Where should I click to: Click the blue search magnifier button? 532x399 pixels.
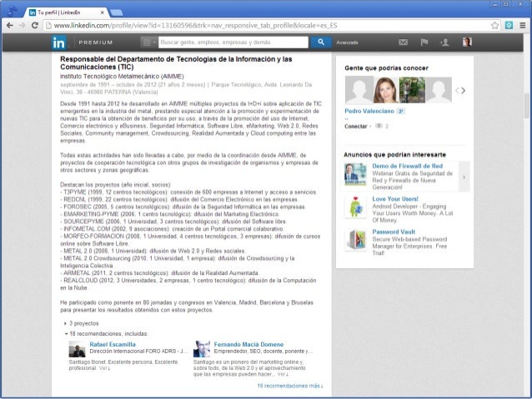pyautogui.click(x=321, y=42)
